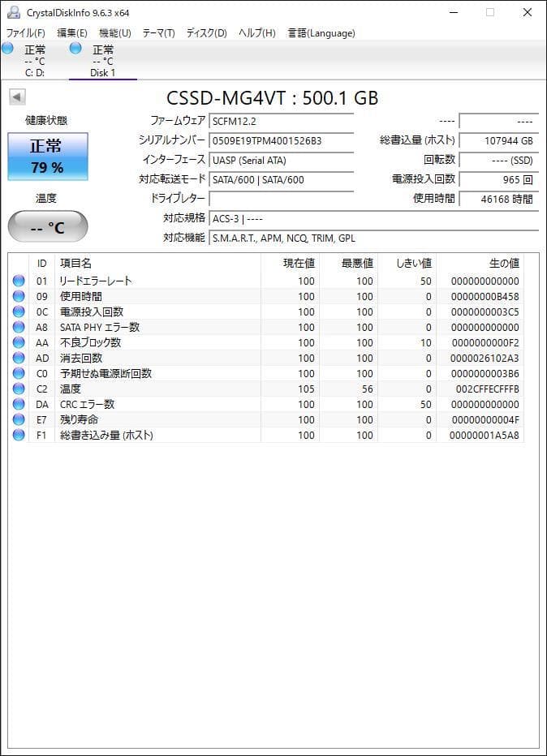
Task: Click the しきい値 column header
Action: [x=407, y=264]
